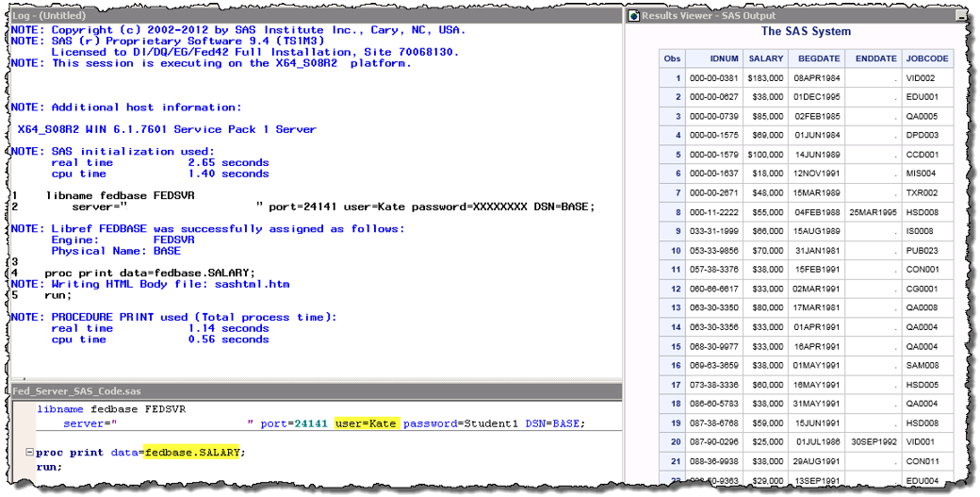Select the BEGDATE column header
This screenshot has height=497, width=980.
(817, 58)
